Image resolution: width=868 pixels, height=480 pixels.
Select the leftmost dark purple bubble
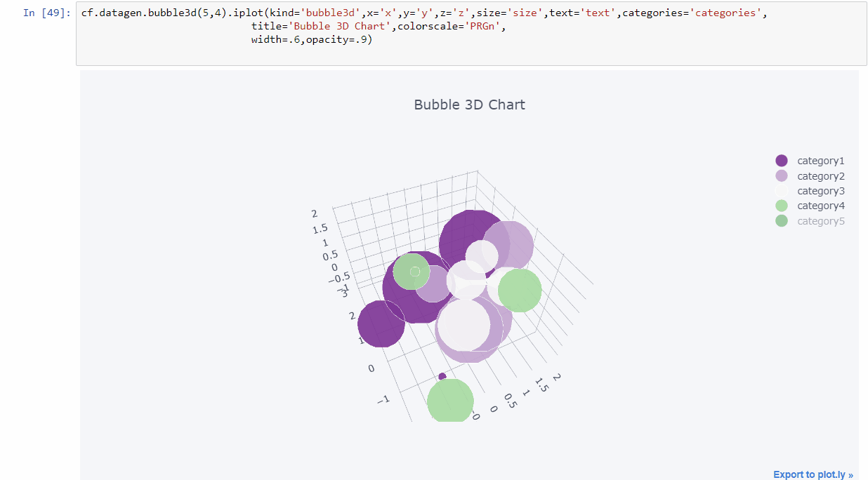tap(379, 325)
